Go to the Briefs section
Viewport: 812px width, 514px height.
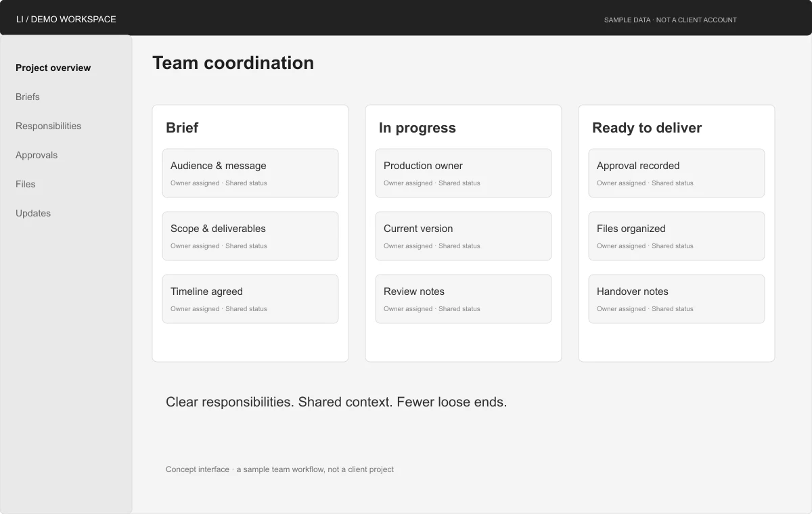28,97
